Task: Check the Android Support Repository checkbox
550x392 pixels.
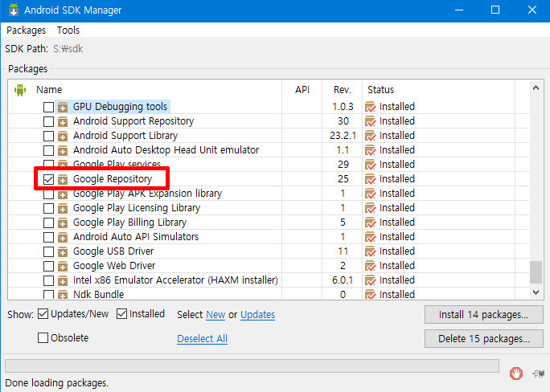Action: [48, 121]
